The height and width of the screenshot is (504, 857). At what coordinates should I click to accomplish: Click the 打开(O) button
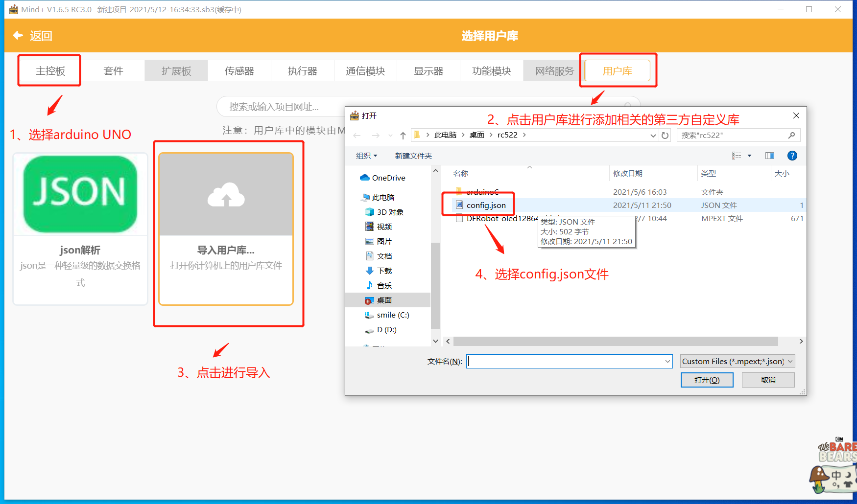coord(707,380)
